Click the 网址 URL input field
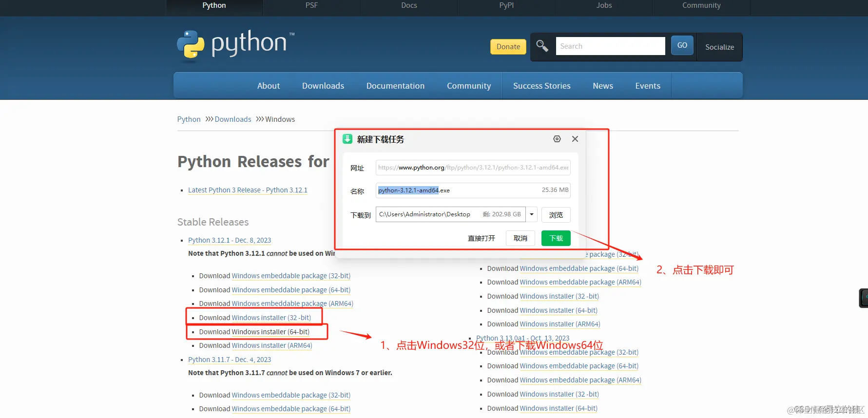 click(473, 167)
